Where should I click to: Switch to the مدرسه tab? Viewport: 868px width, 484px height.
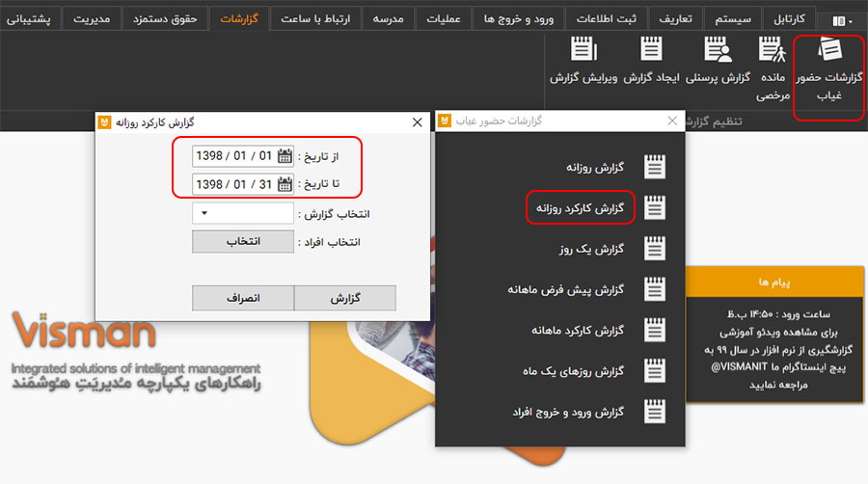[x=388, y=19]
